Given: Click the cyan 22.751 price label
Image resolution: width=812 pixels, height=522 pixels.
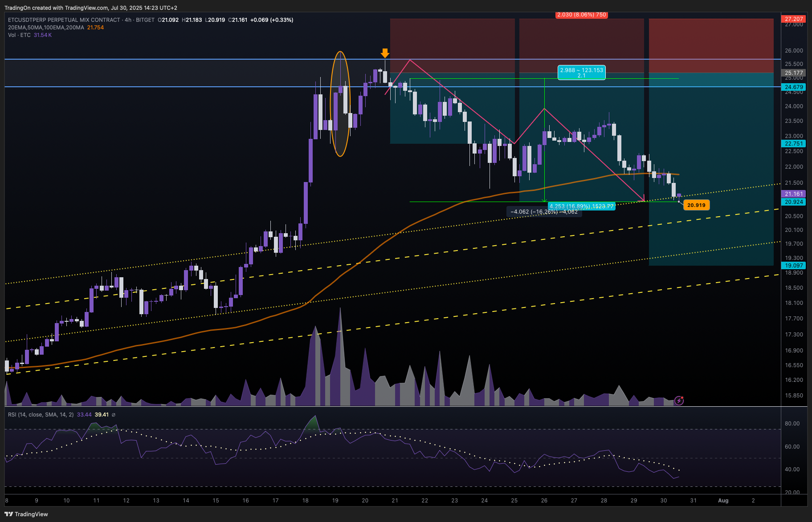Looking at the screenshot, I should 794,144.
